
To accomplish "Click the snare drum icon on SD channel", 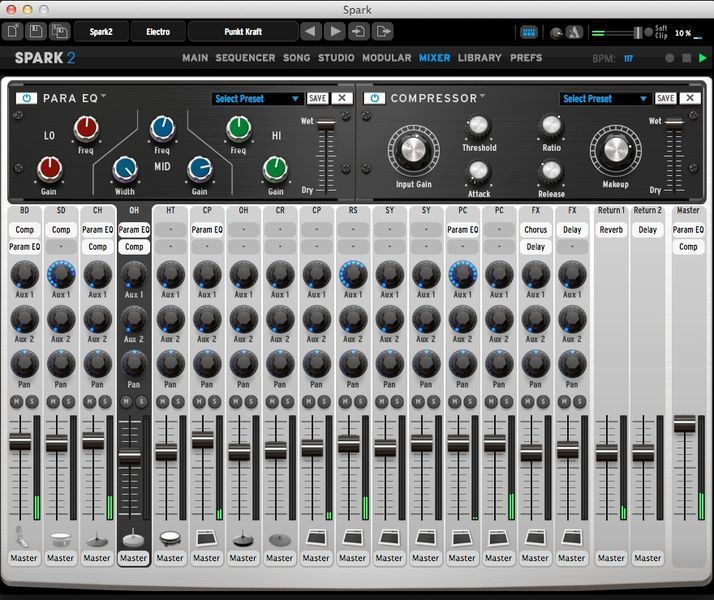I will [x=60, y=538].
